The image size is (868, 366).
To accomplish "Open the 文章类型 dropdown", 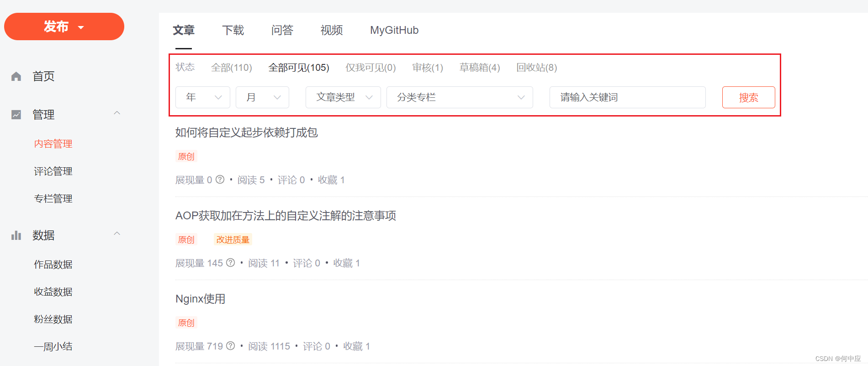I will [343, 97].
